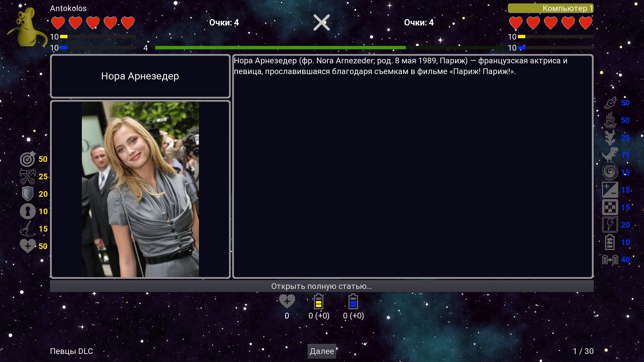Activate the pixel dinosaur ability
This screenshot has width=644, height=362.
click(x=610, y=155)
